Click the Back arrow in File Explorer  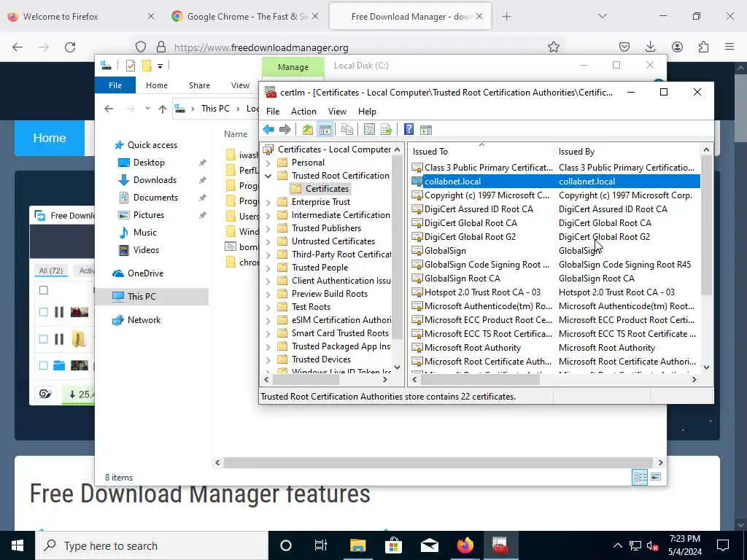point(109,109)
